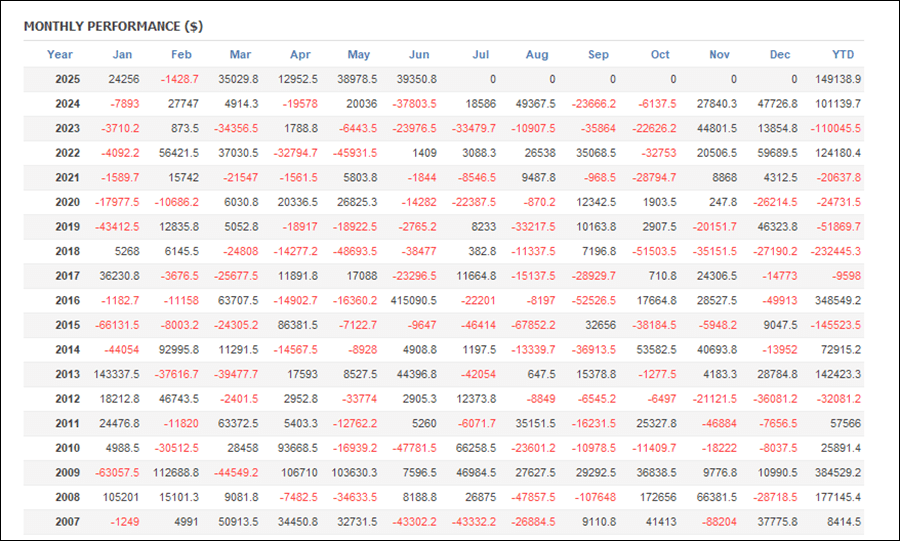Click the 2010 April value 93668.5
The height and width of the screenshot is (541, 900).
coord(298,448)
